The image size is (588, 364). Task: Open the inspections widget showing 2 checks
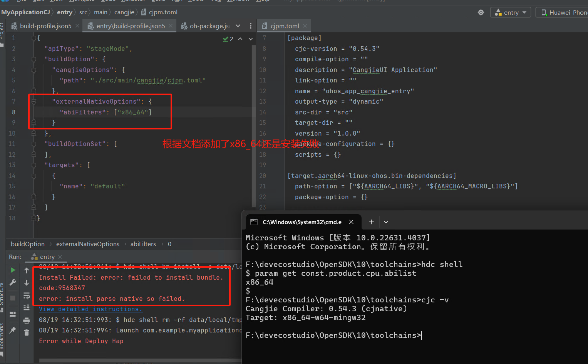[228, 39]
